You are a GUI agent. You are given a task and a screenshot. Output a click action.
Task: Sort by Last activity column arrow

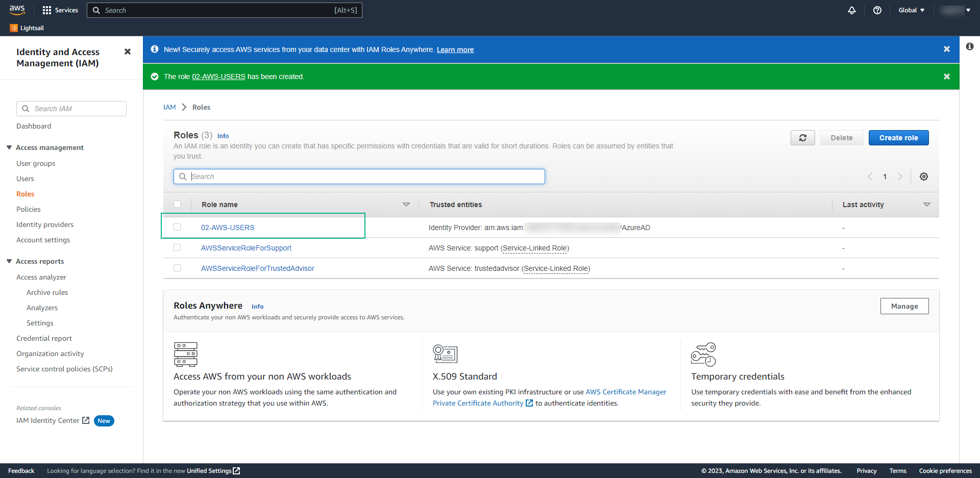coord(927,205)
